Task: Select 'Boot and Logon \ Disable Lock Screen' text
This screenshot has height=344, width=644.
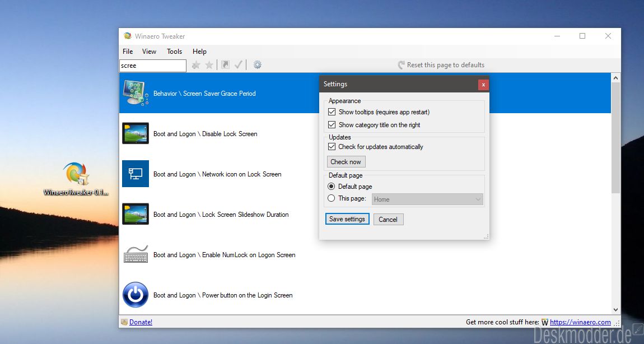Action: pos(206,133)
